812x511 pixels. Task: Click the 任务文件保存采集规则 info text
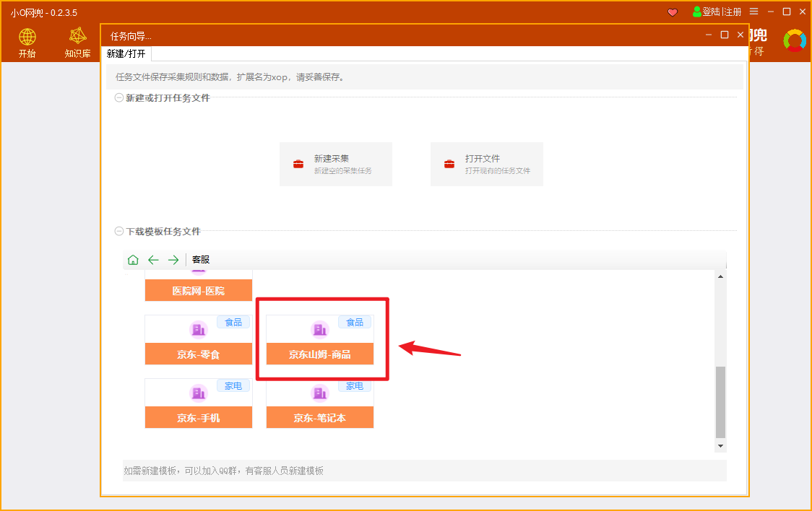point(231,77)
